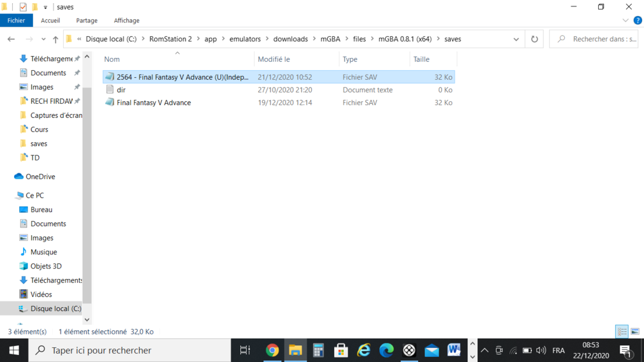Expand the ribbon with the chevron
Image resolution: width=644 pixels, height=362 pixels.
625,20
